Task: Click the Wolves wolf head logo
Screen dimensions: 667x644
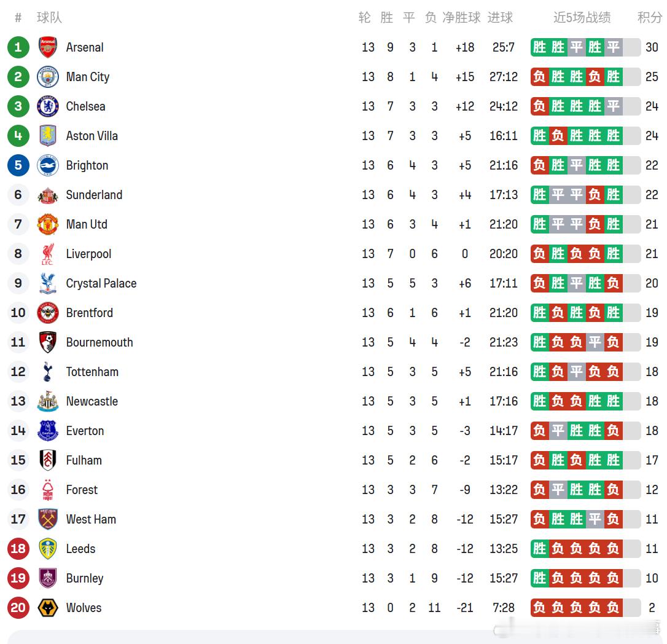Action: pyautogui.click(x=48, y=608)
